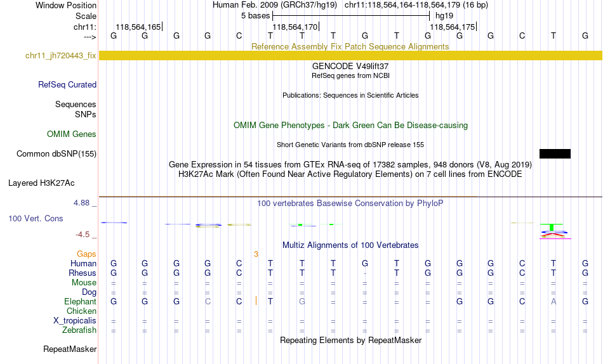Click the OMIM Genes track label
This screenshot has height=364, width=603.
71,134
